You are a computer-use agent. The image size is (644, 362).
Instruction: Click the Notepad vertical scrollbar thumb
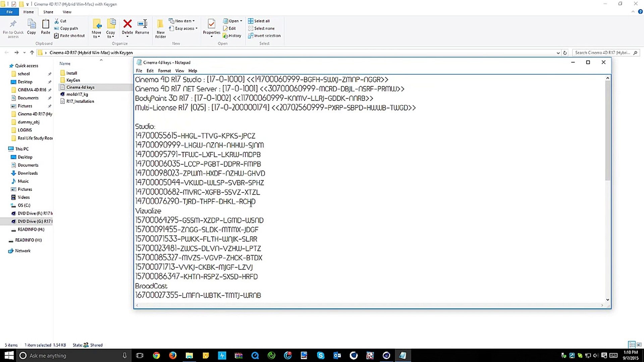607,131
